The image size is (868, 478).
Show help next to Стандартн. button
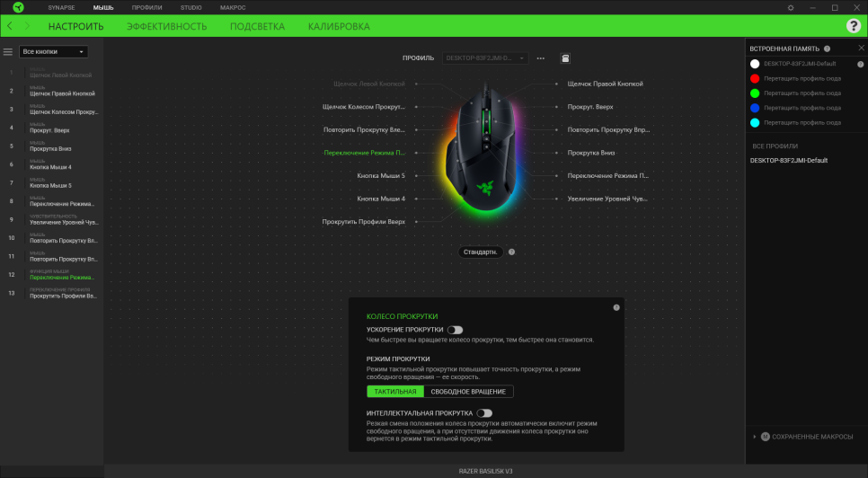(511, 252)
